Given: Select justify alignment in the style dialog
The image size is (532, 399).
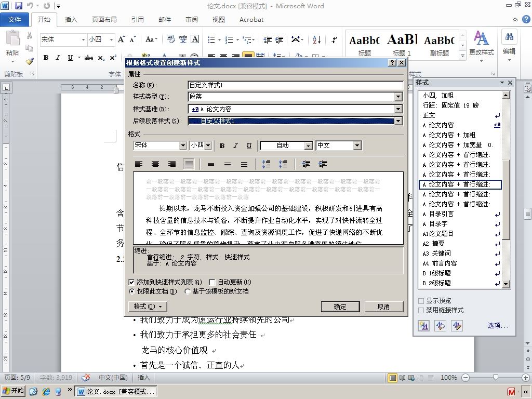Looking at the screenshot, I should coord(189,164).
